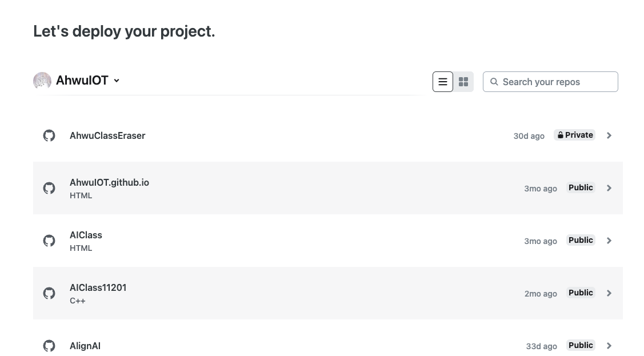Switch to list view layout
This screenshot has width=644, height=356.
[443, 82]
